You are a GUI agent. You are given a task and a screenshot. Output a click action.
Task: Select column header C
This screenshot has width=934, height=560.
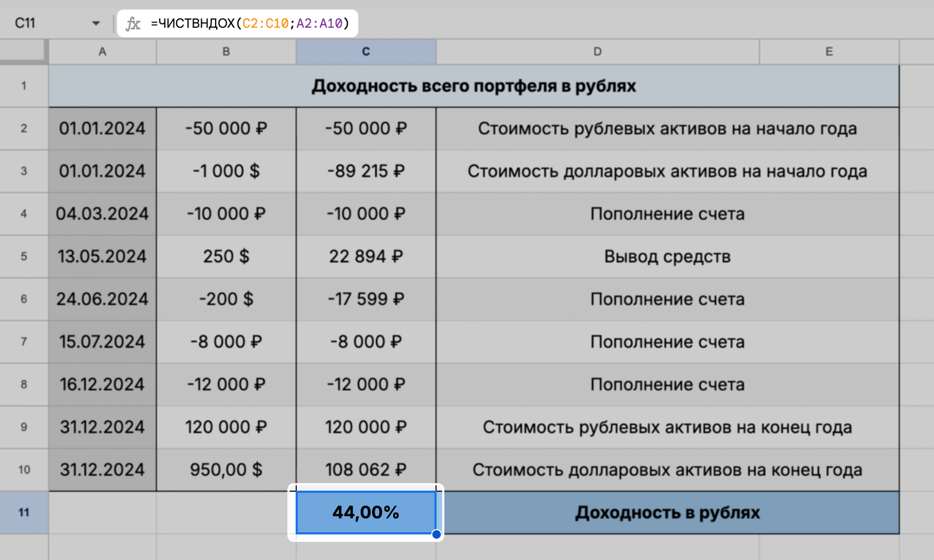click(366, 52)
